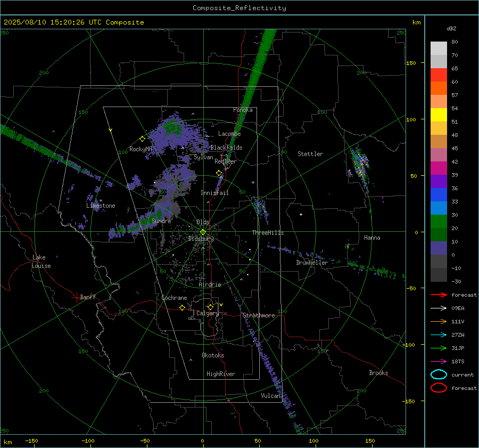Click the Blackfalds town label
Image resolution: width=479 pixels, height=448 pixels.
226,148
